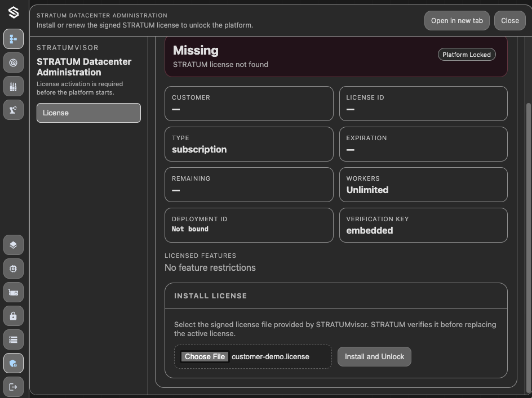Open the server rack sidebar icon
Image resolution: width=532 pixels, height=398 pixels.
click(14, 339)
